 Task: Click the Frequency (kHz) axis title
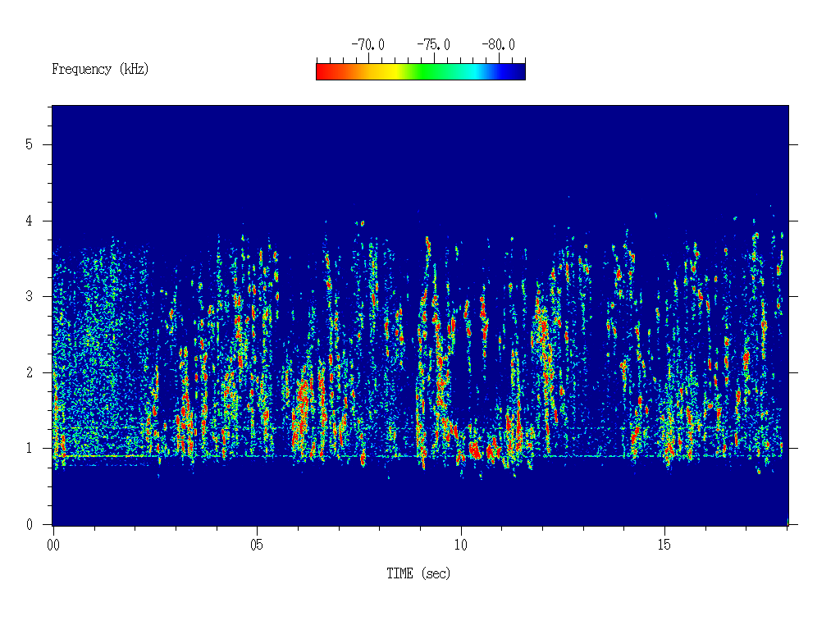(100, 69)
